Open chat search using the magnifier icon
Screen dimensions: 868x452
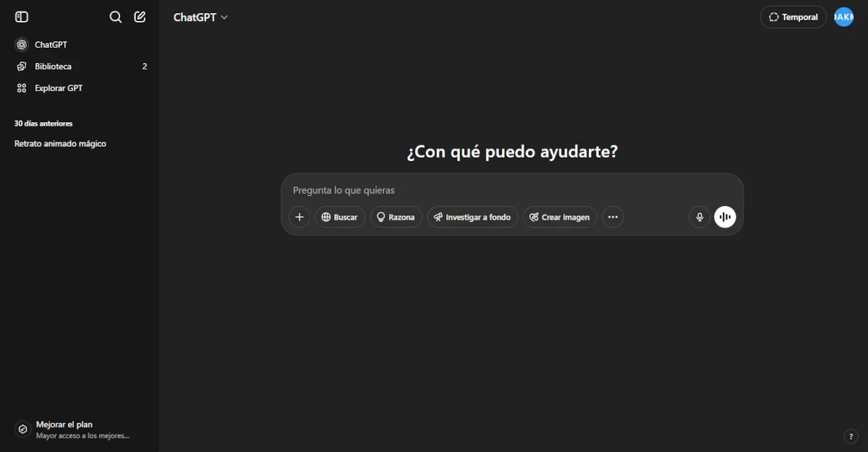116,17
